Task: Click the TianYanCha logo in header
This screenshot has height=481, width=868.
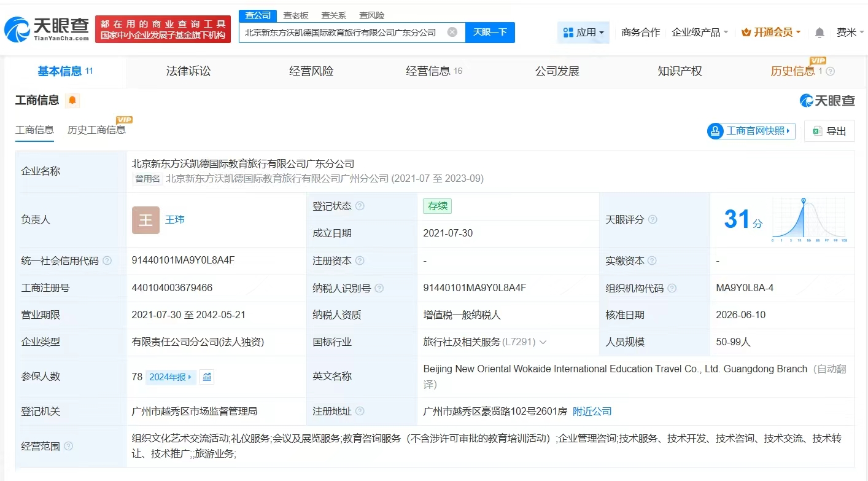Action: tap(47, 29)
